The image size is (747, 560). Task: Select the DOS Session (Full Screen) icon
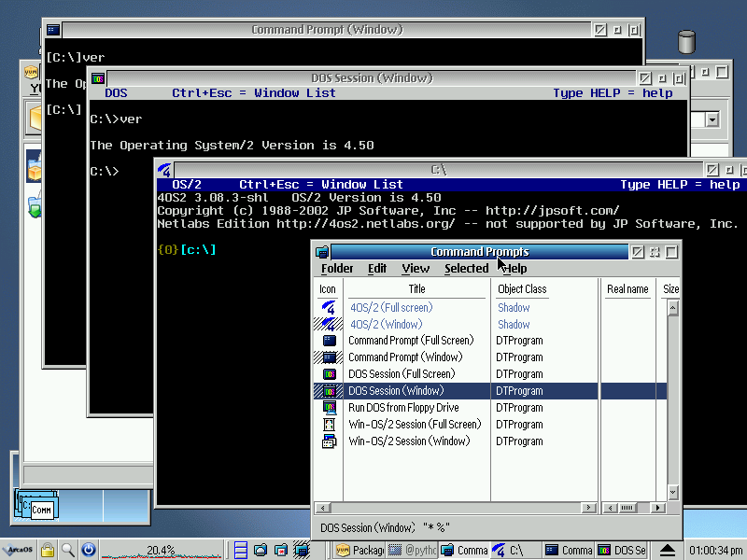[x=330, y=374]
